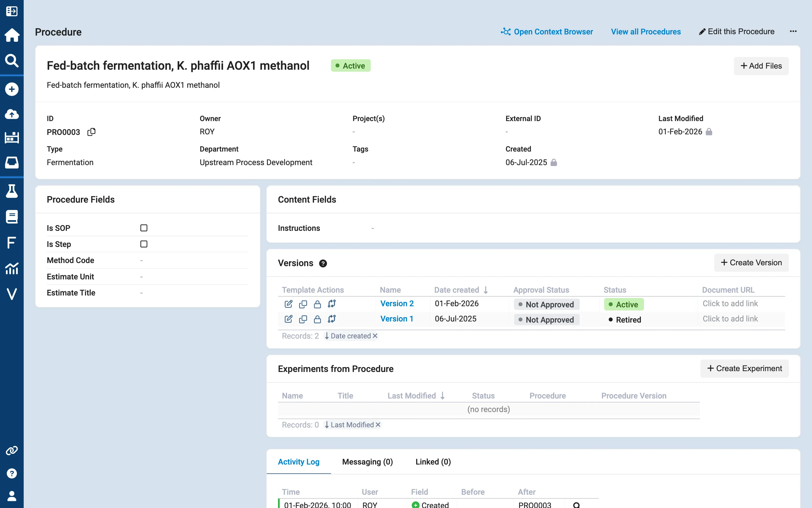Sort Experiments by Last Modified column
Viewport: 812px width, 508px height.
[416, 396]
